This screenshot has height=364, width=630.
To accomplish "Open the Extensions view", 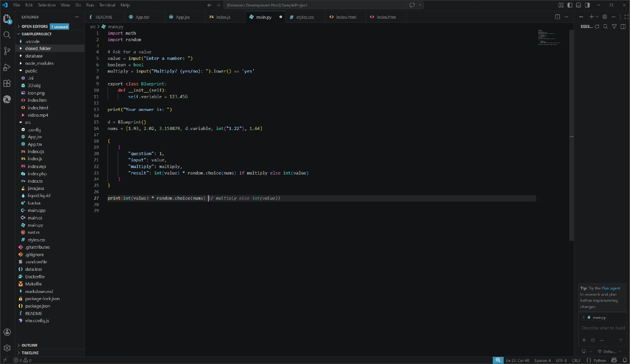I will pos(7,83).
